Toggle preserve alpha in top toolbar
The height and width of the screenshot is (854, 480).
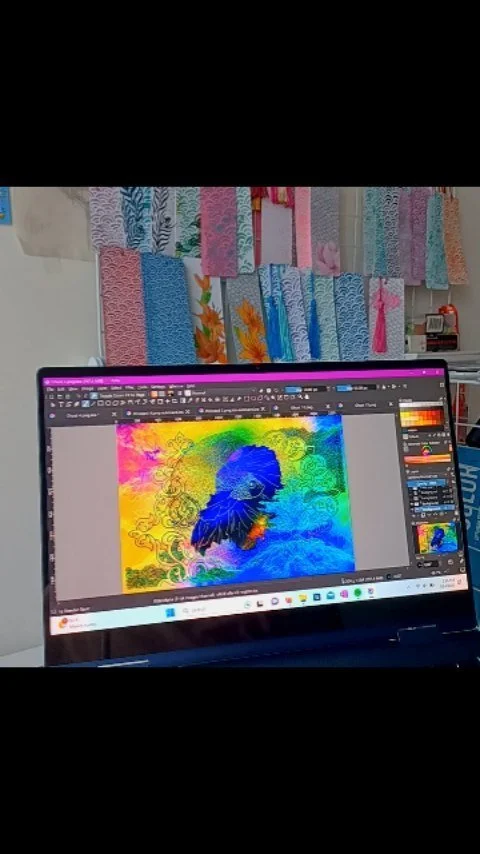268,391
